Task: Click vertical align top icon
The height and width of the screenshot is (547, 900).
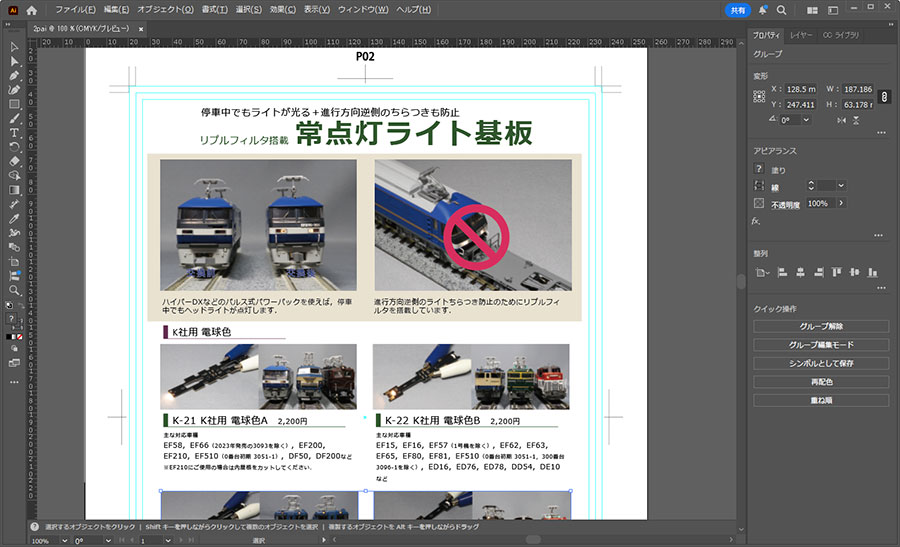Action: pos(836,273)
